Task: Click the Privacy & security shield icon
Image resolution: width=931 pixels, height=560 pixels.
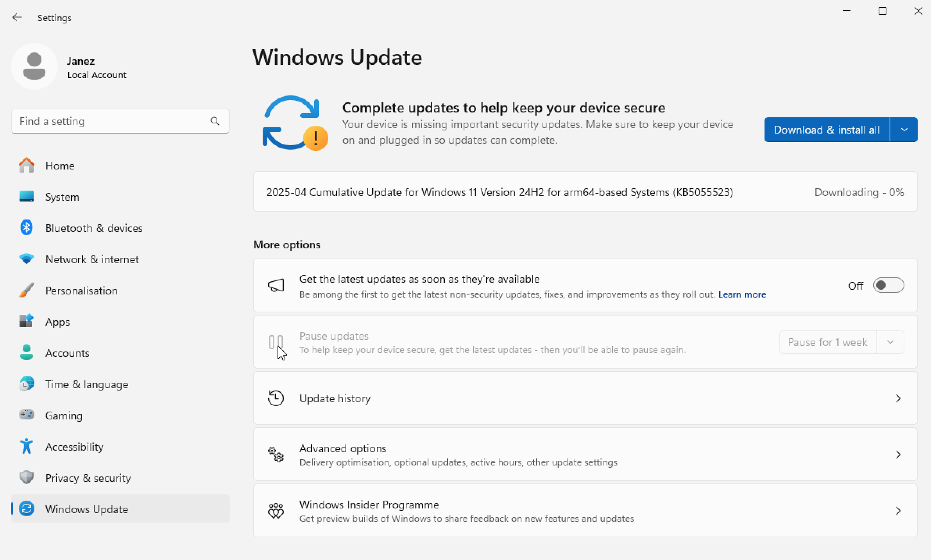Action: point(26,477)
